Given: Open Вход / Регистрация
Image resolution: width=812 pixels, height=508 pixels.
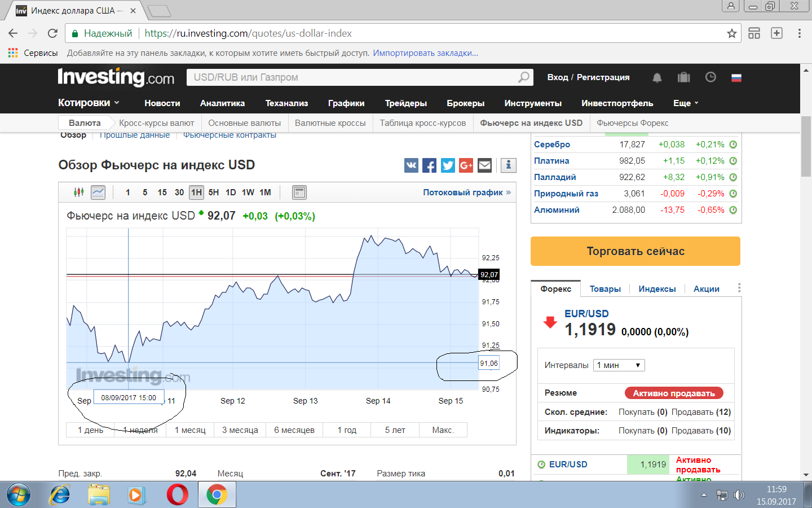Looking at the screenshot, I should click(x=588, y=77).
